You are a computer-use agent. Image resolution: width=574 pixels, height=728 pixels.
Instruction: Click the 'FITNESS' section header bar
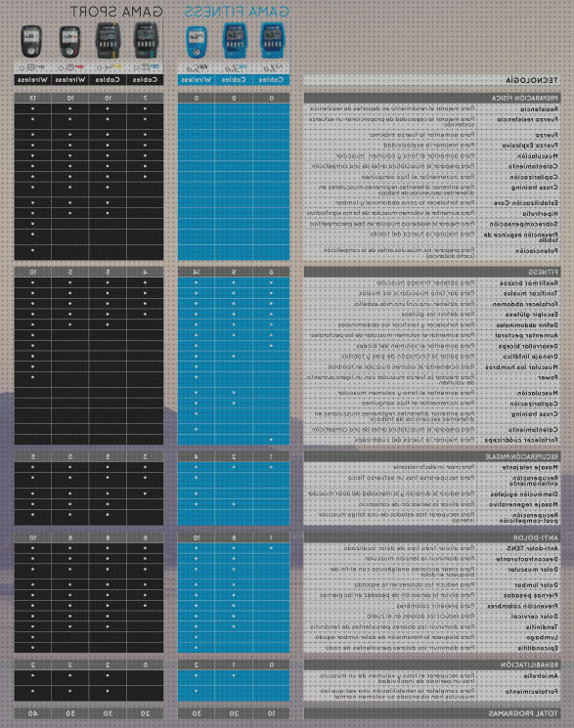tap(432, 272)
